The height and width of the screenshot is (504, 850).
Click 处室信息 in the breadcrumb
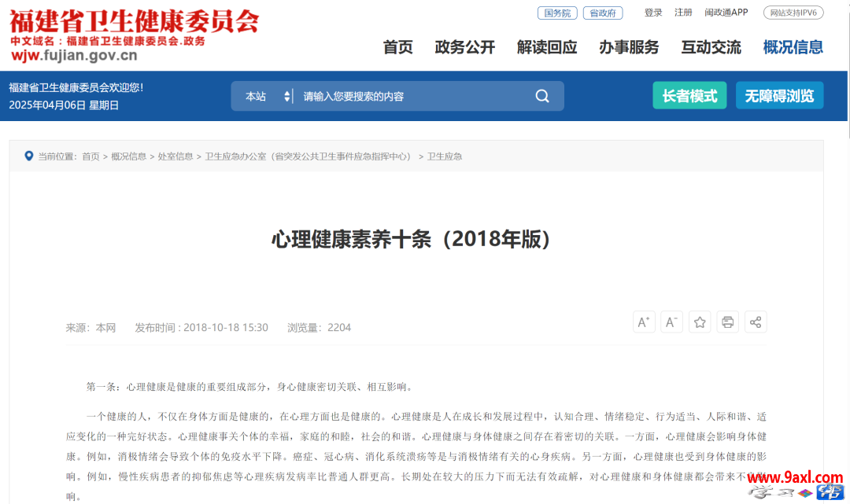point(176,156)
